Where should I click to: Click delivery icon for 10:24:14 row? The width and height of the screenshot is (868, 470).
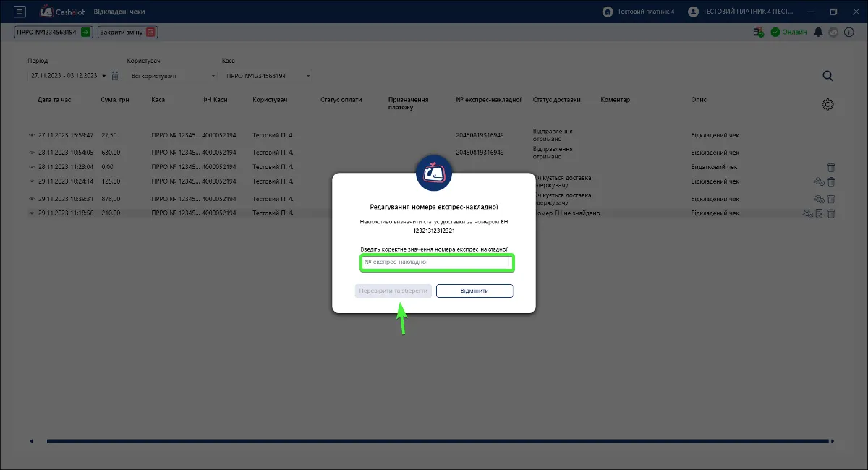pos(819,181)
